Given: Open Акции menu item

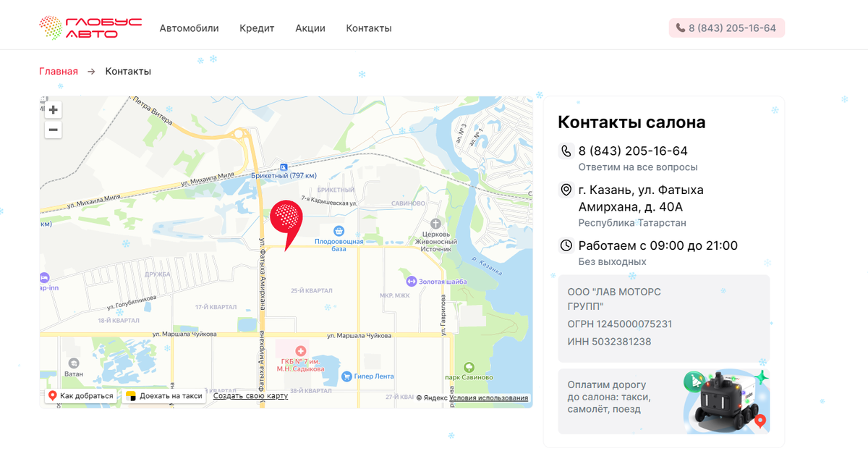Looking at the screenshot, I should coord(310,28).
